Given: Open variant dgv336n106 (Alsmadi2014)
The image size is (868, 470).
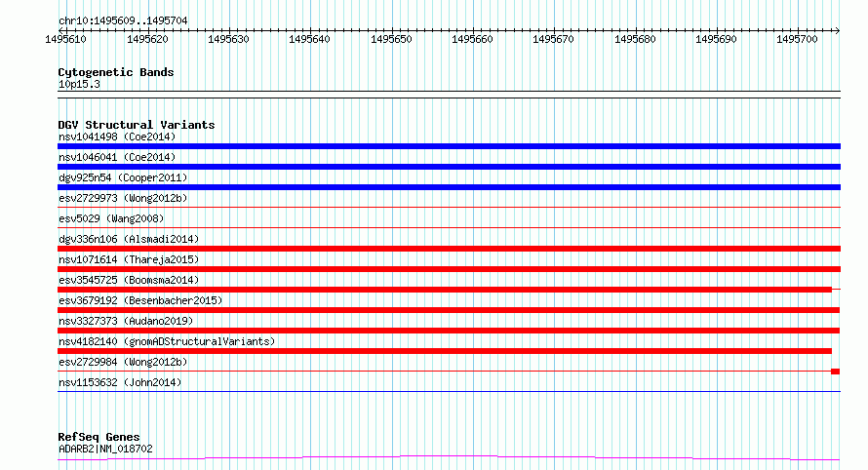Looking at the screenshot, I should 129,239.
